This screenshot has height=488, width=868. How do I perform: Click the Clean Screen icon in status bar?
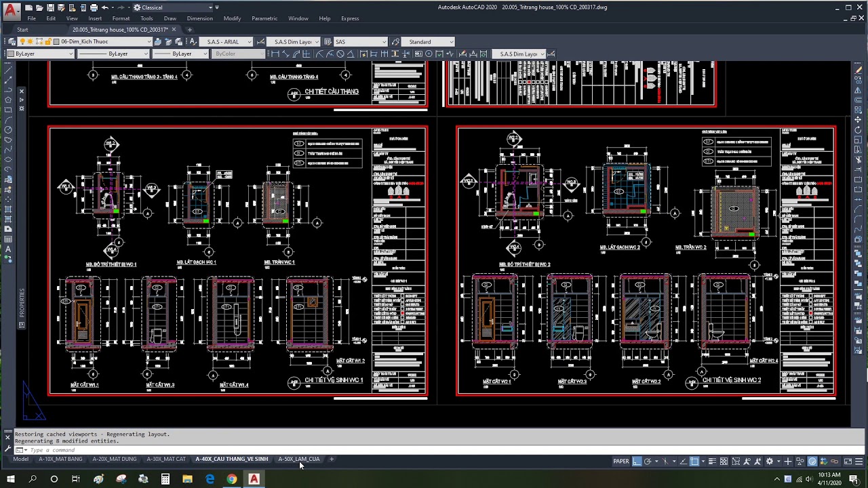tap(848, 462)
